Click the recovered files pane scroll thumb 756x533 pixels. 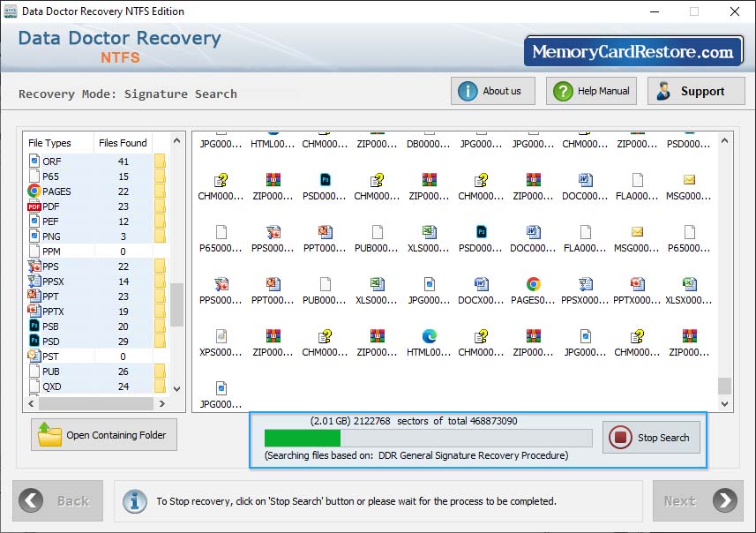point(724,386)
